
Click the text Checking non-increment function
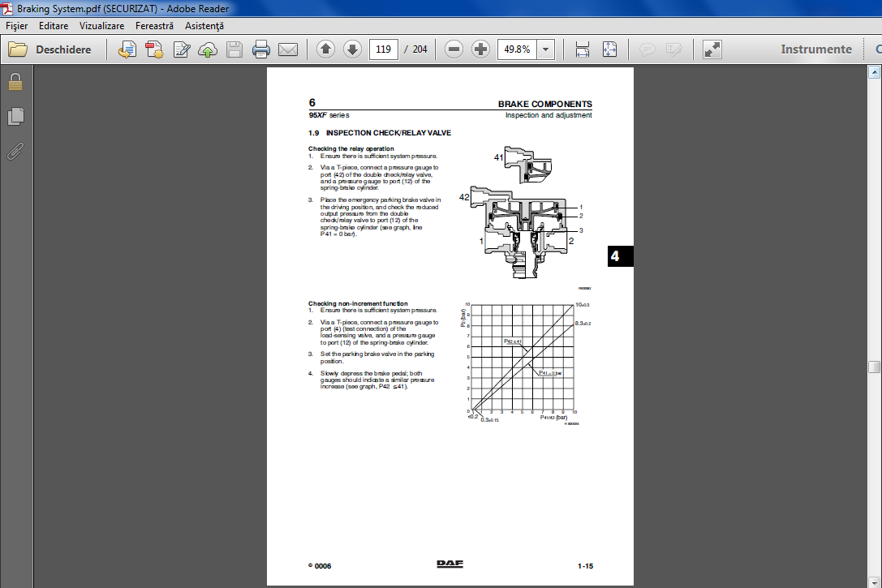coord(358,303)
